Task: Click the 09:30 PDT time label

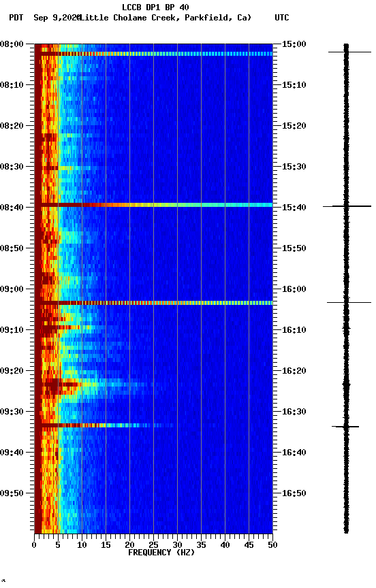Action: pos(12,412)
